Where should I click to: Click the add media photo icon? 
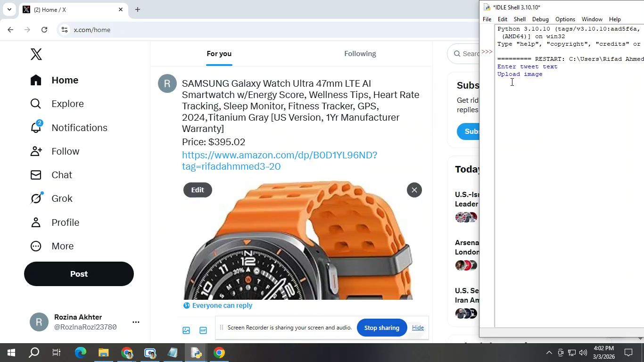pos(186,330)
